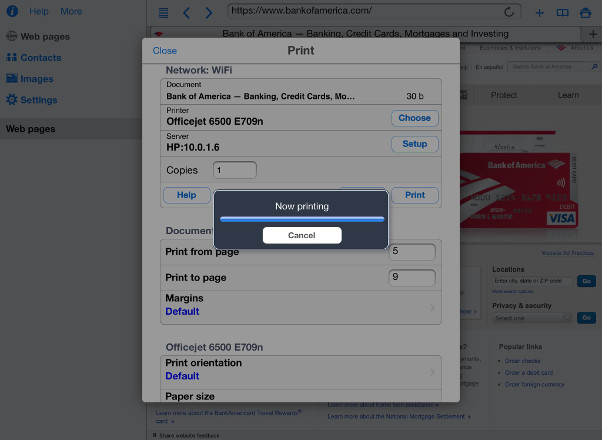Click the Print button in dialog
The height and width of the screenshot is (440, 602).
(415, 195)
